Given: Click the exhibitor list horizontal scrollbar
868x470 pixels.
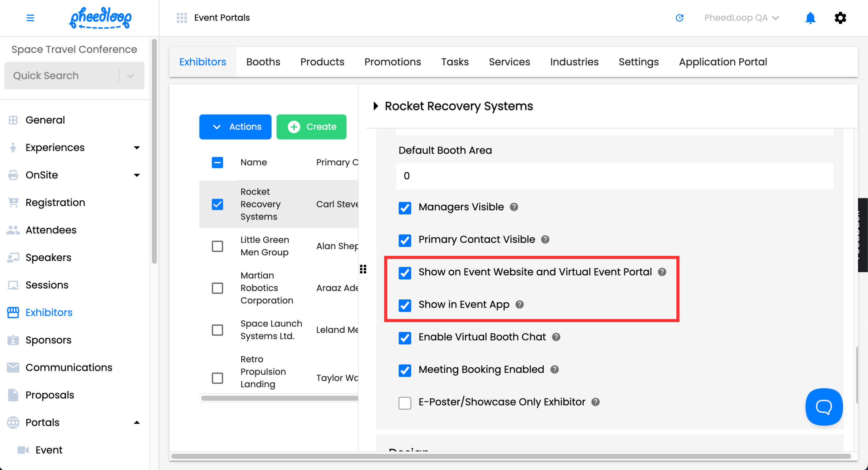Looking at the screenshot, I should click(280, 399).
